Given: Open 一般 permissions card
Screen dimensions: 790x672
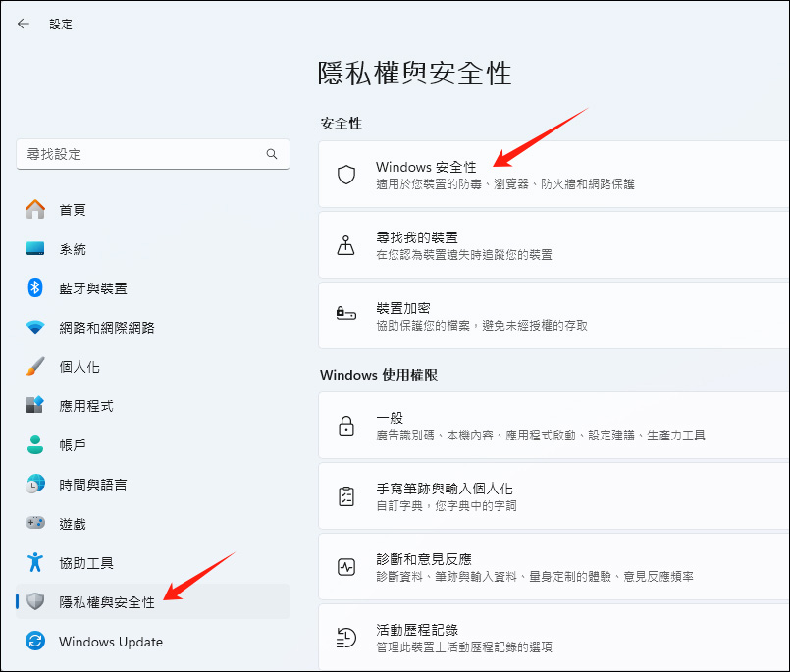Looking at the screenshot, I should (x=553, y=426).
